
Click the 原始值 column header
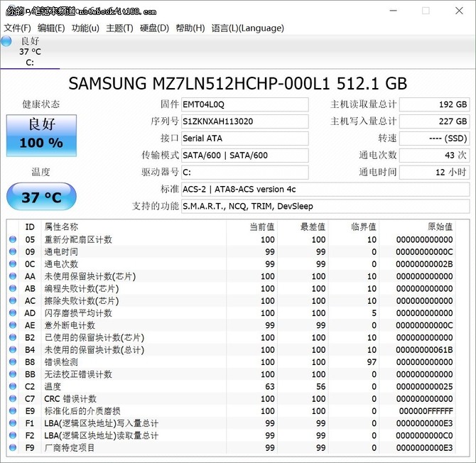click(439, 227)
